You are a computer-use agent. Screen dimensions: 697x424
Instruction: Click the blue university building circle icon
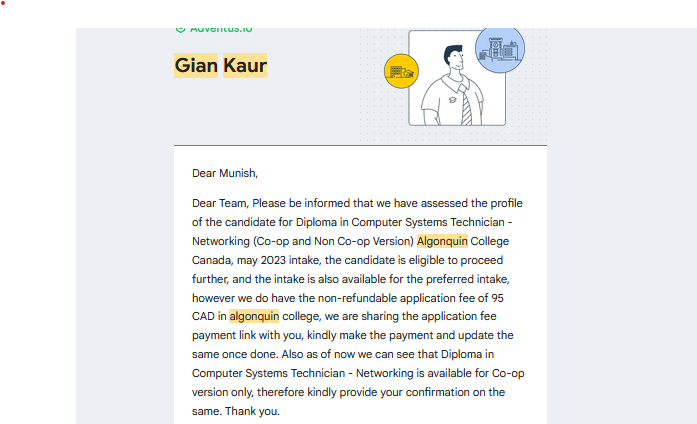tap(500, 48)
